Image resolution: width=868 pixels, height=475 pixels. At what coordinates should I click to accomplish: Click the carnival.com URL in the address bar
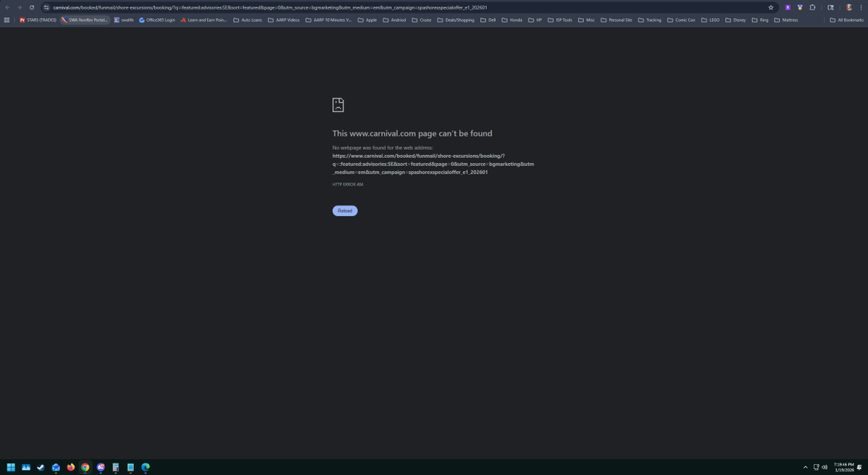pos(270,7)
